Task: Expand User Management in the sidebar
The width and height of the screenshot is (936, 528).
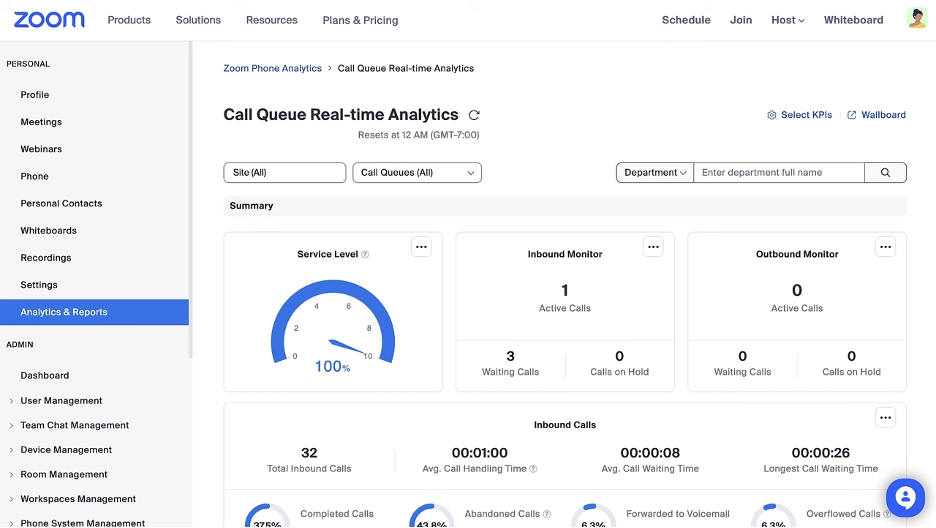Action: [x=61, y=401]
